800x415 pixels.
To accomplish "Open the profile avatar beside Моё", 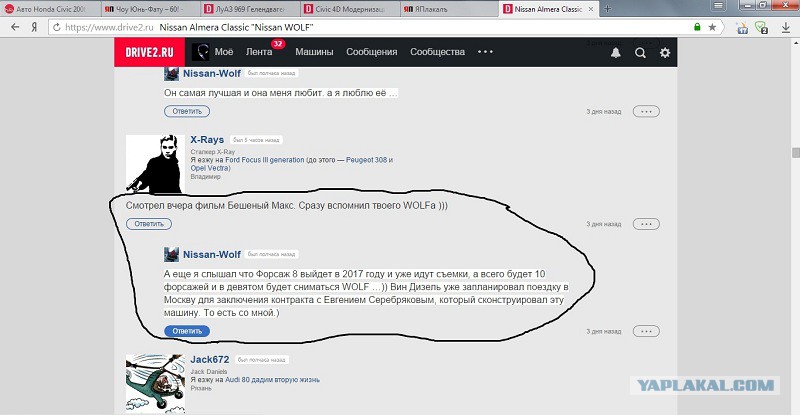I will (201, 52).
